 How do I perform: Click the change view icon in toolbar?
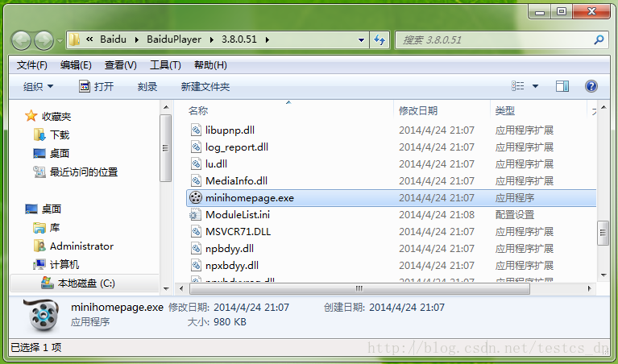(517, 86)
